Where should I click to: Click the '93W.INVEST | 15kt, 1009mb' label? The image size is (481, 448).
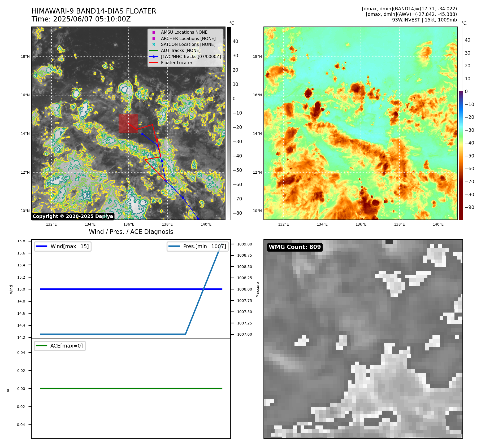coord(424,20)
